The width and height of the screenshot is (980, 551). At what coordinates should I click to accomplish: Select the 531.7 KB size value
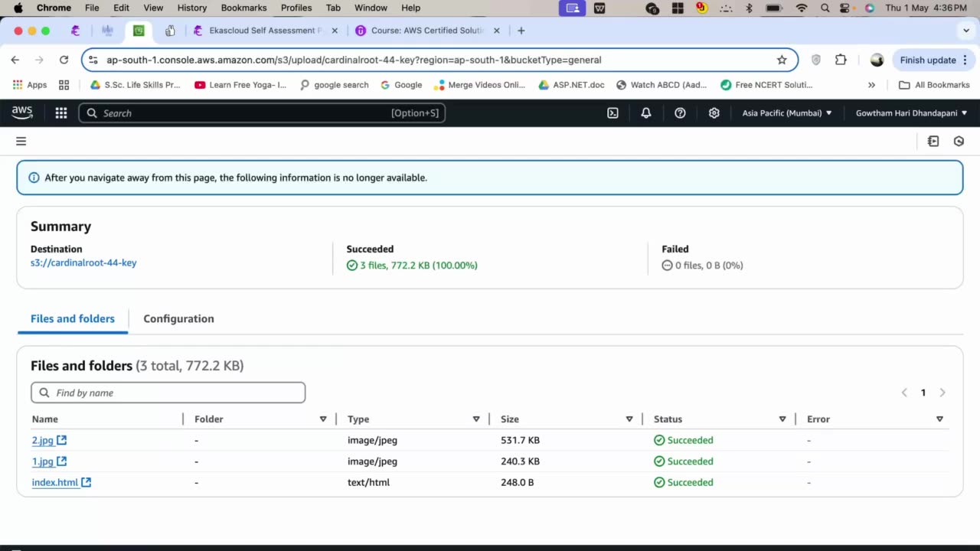[520, 440]
